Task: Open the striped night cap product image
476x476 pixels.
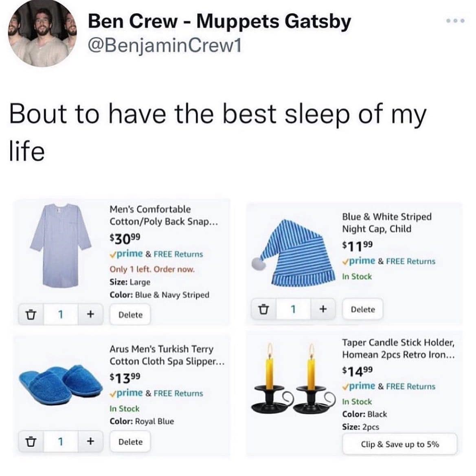Action: 295,252
